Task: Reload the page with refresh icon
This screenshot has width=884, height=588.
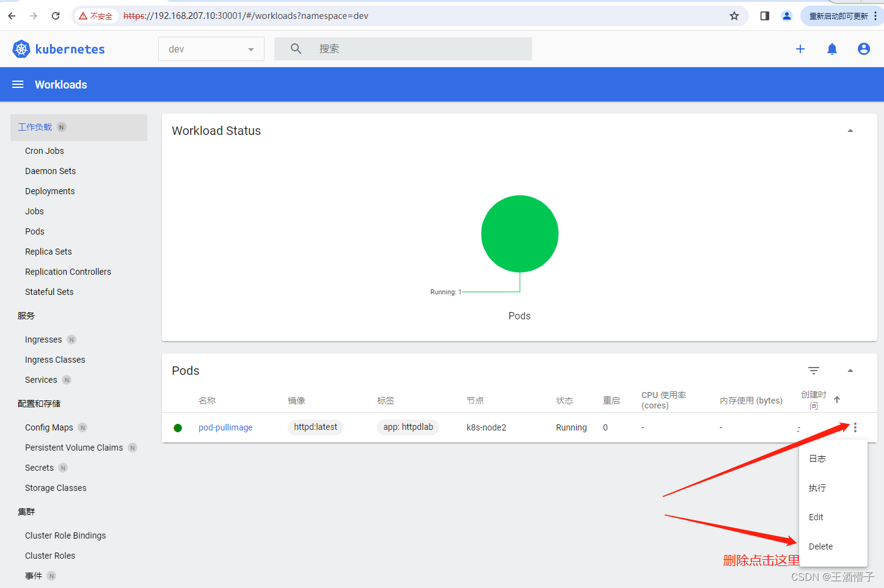Action: pyautogui.click(x=56, y=16)
